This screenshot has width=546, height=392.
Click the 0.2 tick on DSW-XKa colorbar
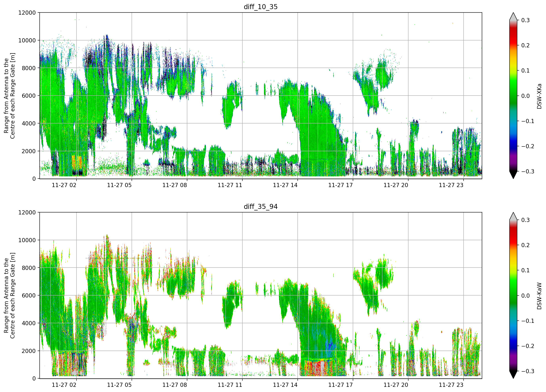point(526,46)
